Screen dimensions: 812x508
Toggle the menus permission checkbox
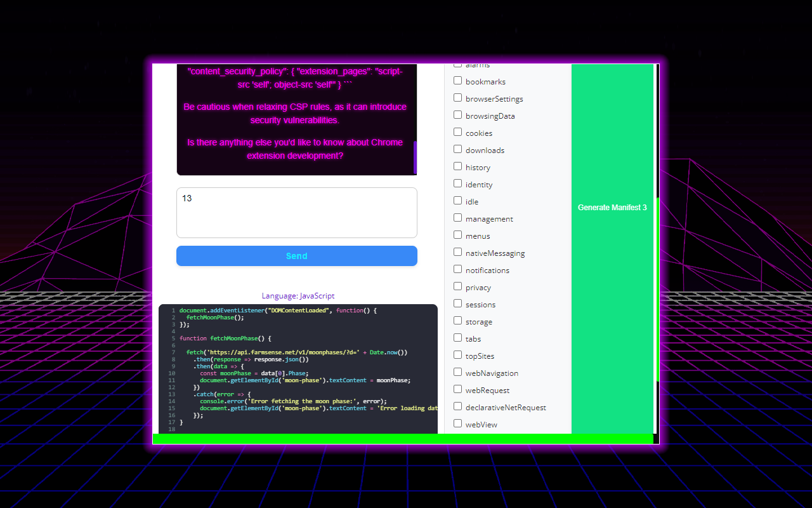tap(457, 235)
